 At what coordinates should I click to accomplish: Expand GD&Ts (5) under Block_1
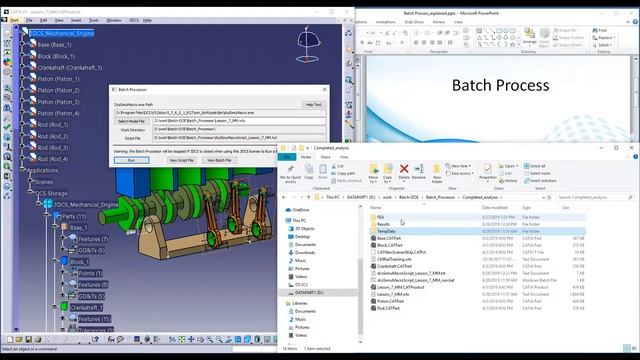62,296
